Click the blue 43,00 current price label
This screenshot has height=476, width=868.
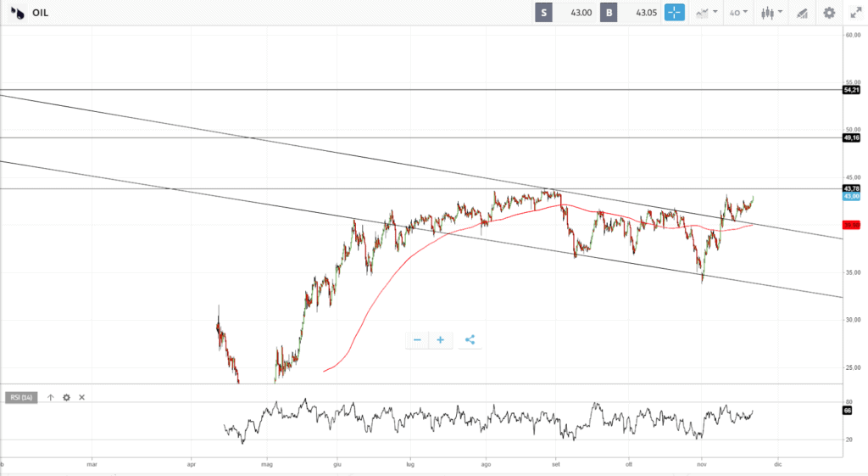851,196
